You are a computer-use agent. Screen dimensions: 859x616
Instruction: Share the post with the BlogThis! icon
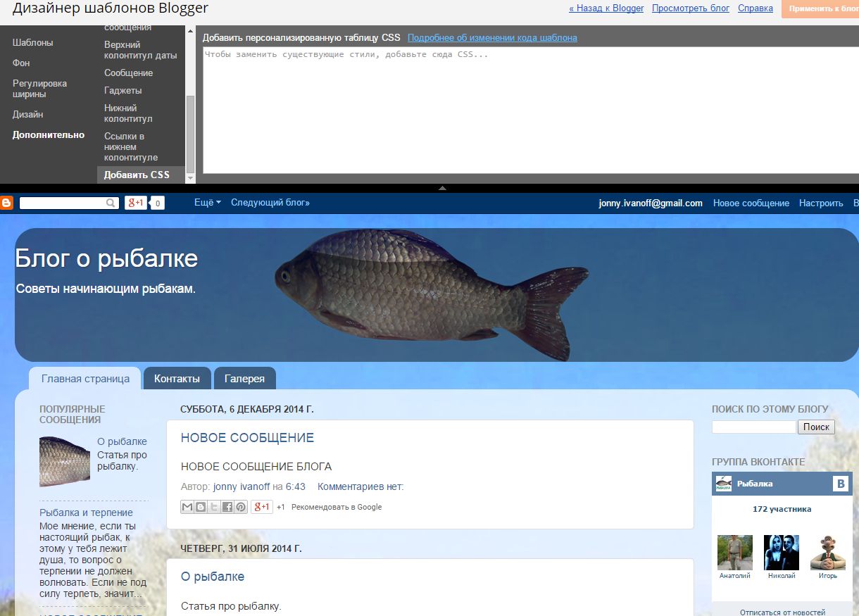201,507
